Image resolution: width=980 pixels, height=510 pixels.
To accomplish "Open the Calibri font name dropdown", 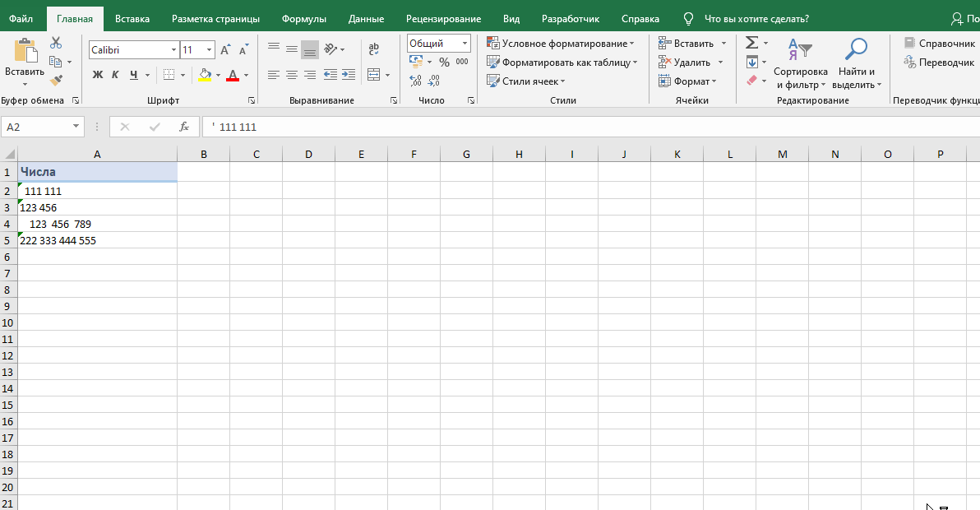I will (173, 50).
